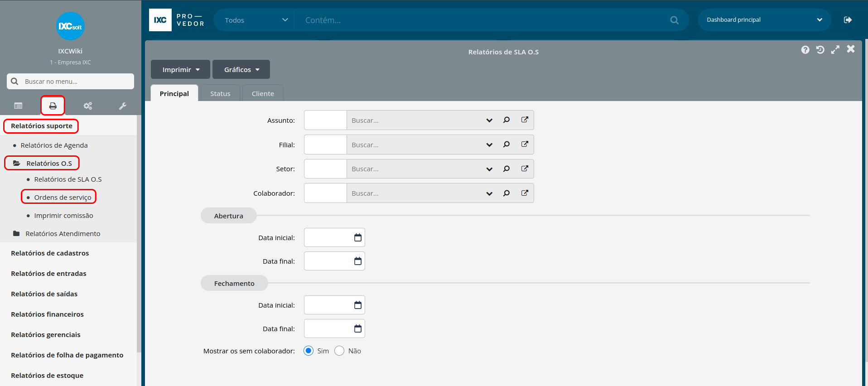
Task: Open the printer reports icon in the sidebar
Action: 53,106
